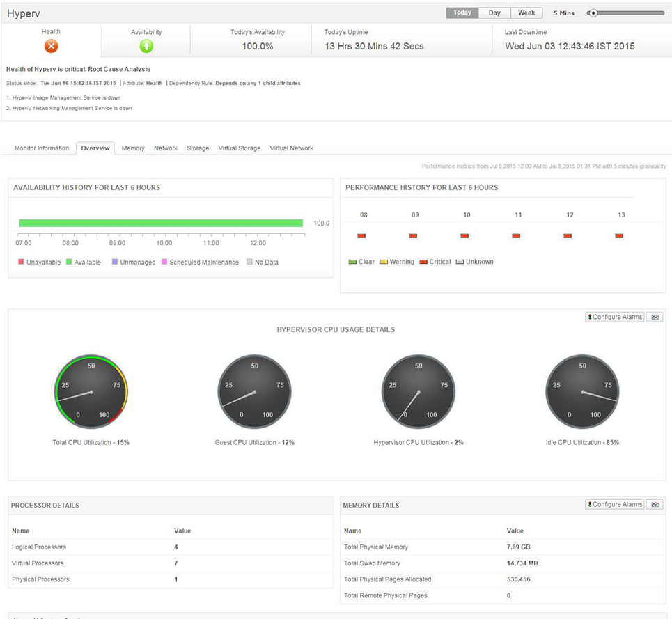
Task: Open Memory Details graph icon
Action: click(654, 505)
